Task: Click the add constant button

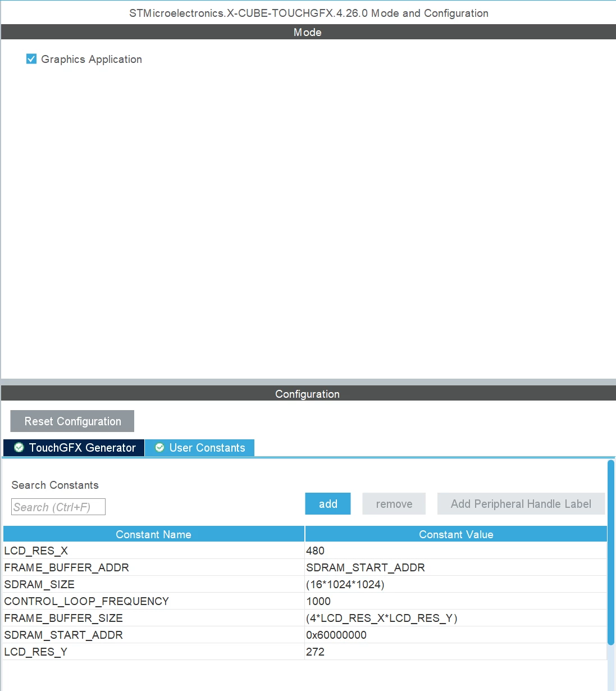Action: (x=328, y=504)
